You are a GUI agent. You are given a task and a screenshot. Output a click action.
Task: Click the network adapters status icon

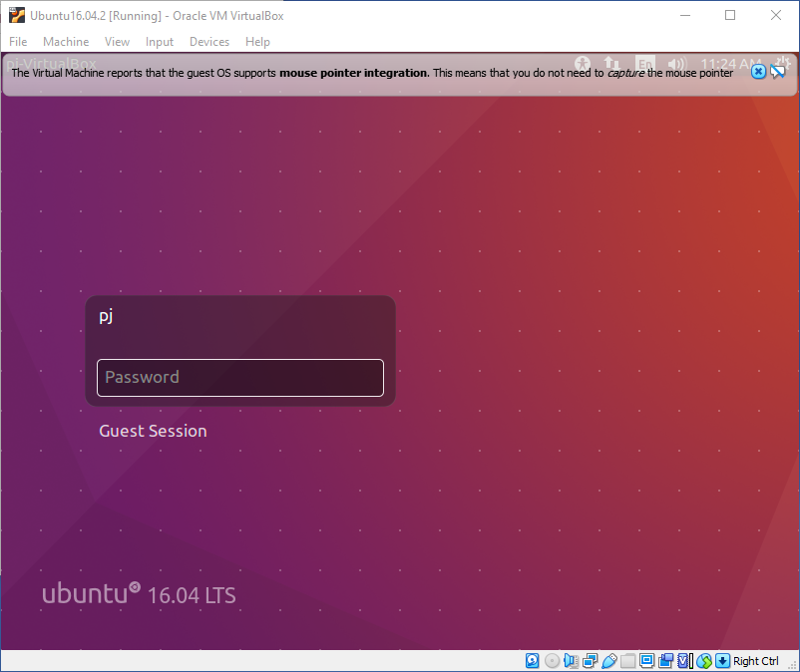[x=590, y=661]
